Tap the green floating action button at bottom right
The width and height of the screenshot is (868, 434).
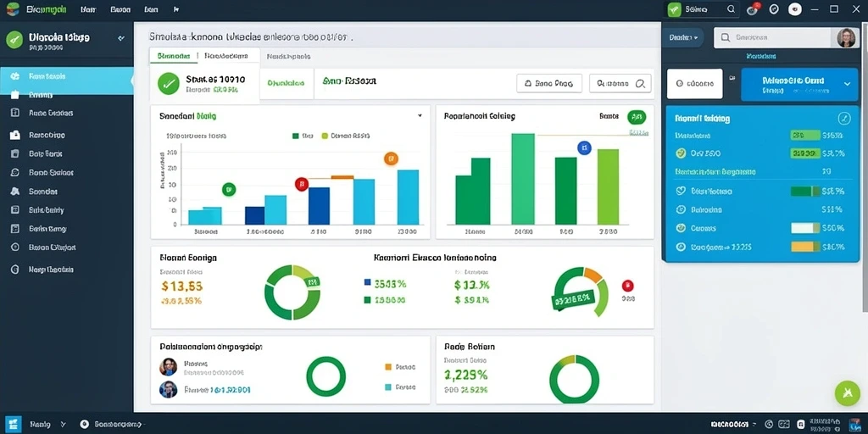point(847,393)
